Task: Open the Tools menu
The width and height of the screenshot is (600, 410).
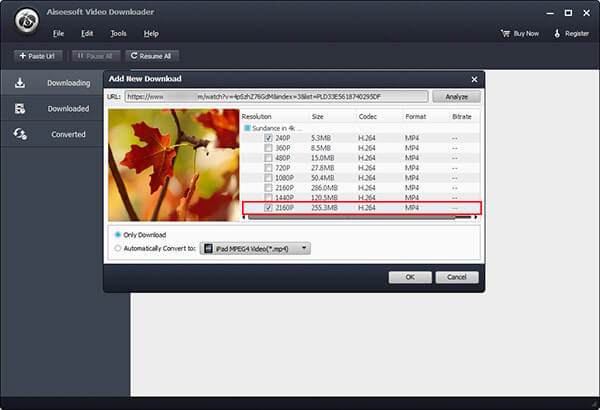Action: [x=118, y=33]
